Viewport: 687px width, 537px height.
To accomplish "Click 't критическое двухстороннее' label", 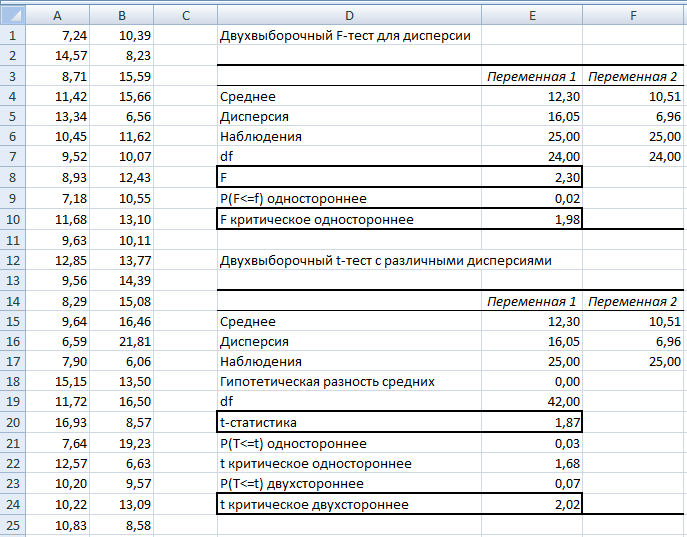I will [x=314, y=505].
